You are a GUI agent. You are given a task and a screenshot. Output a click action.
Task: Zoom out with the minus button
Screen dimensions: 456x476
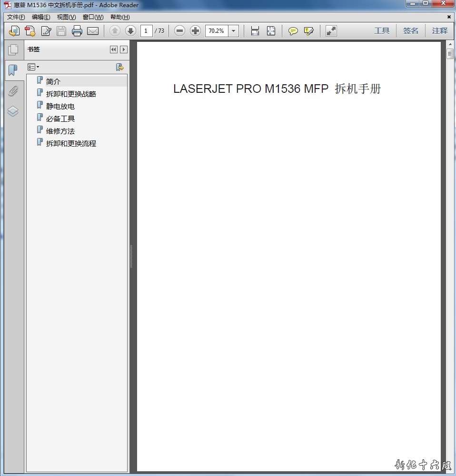(179, 31)
